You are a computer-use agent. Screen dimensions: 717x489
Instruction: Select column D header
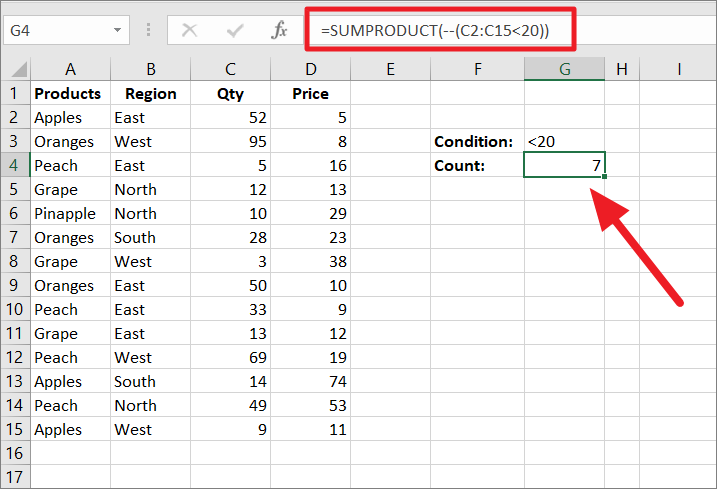[x=310, y=70]
